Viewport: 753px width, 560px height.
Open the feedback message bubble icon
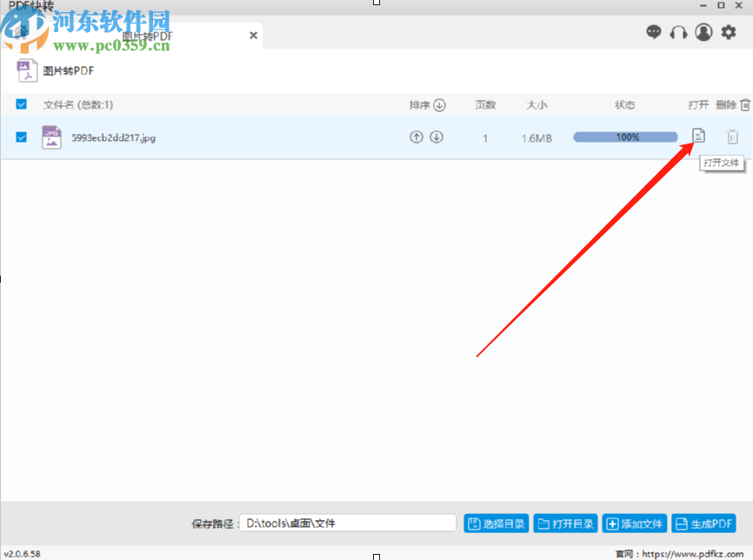pyautogui.click(x=654, y=32)
